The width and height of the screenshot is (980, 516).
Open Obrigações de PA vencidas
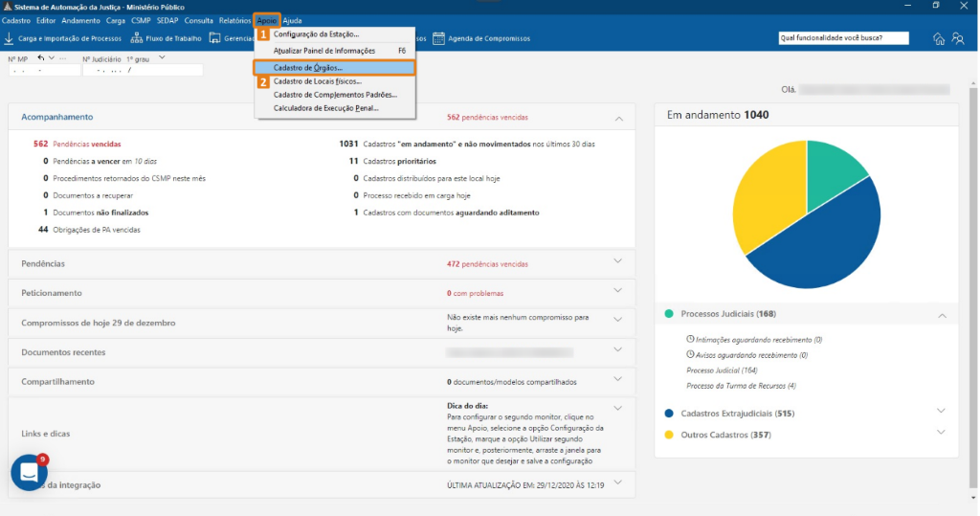coord(89,230)
